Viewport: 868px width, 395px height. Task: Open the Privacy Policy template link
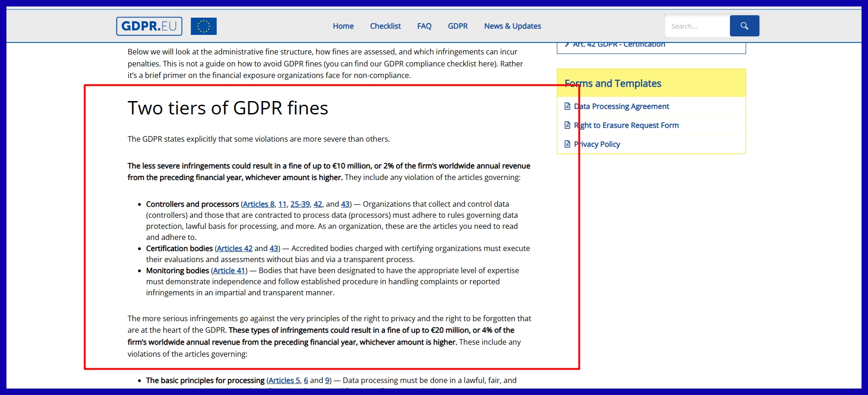click(597, 144)
